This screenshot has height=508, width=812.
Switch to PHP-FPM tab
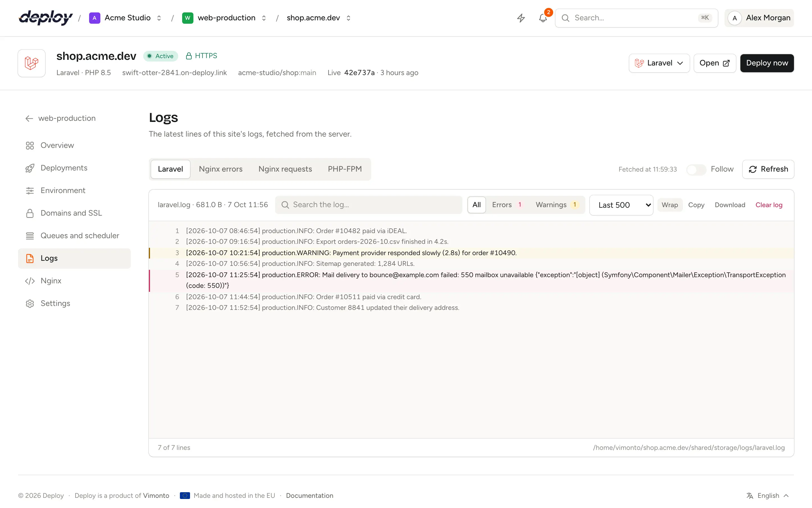point(345,169)
